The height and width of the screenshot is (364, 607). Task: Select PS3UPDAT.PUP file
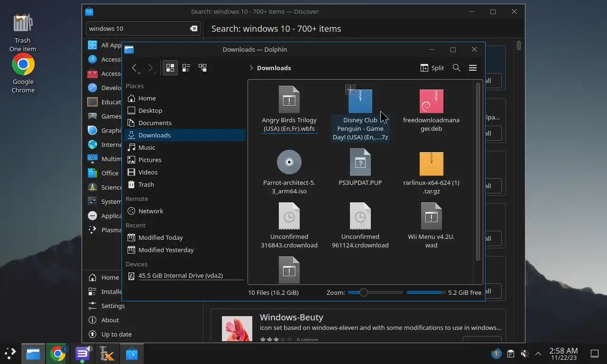coord(360,168)
